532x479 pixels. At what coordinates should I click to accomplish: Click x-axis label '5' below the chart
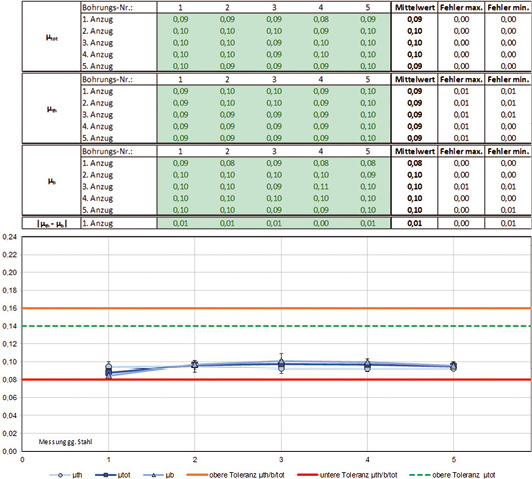click(454, 460)
